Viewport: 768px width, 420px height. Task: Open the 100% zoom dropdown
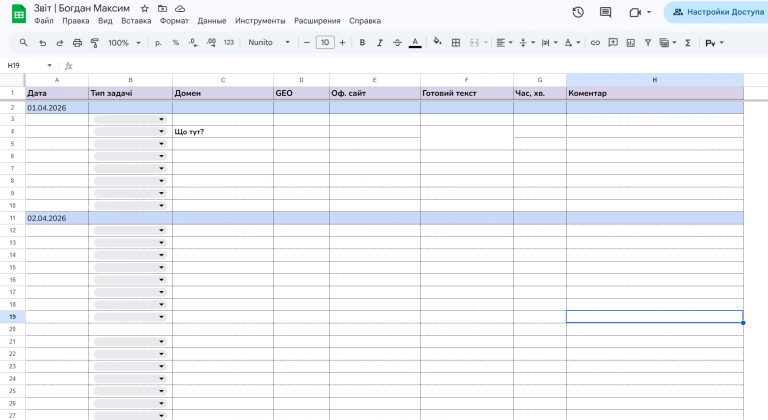point(124,43)
